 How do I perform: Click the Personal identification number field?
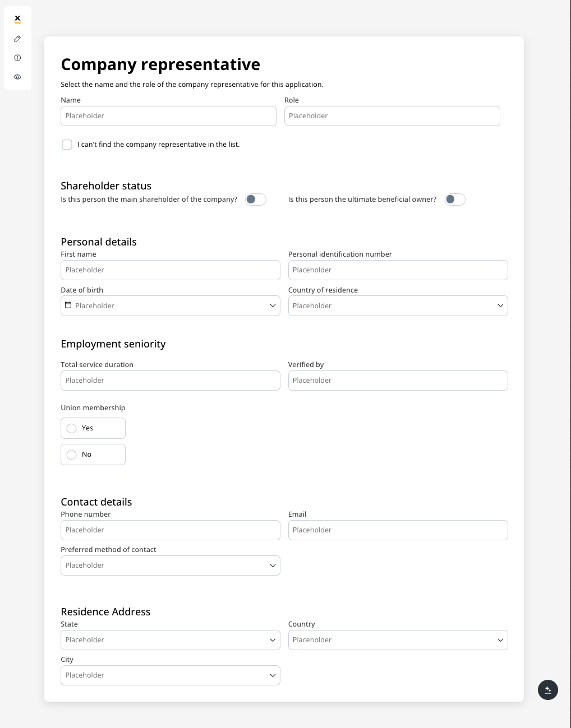pyautogui.click(x=398, y=270)
